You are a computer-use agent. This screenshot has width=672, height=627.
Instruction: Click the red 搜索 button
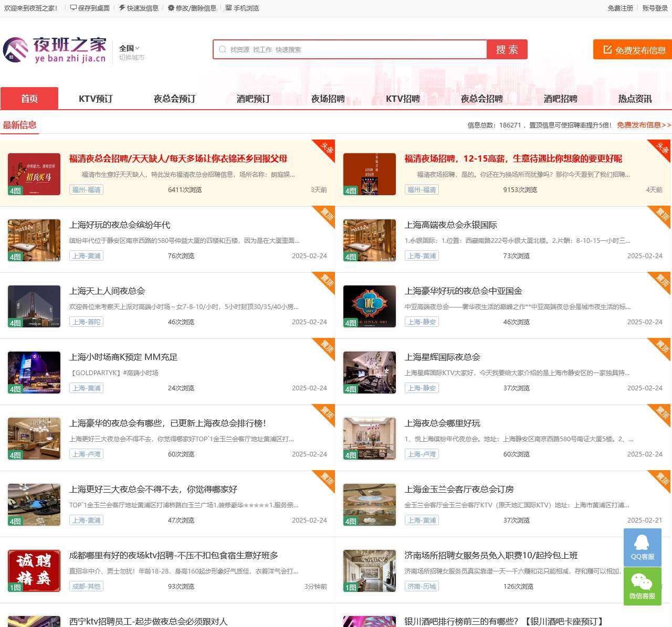507,49
